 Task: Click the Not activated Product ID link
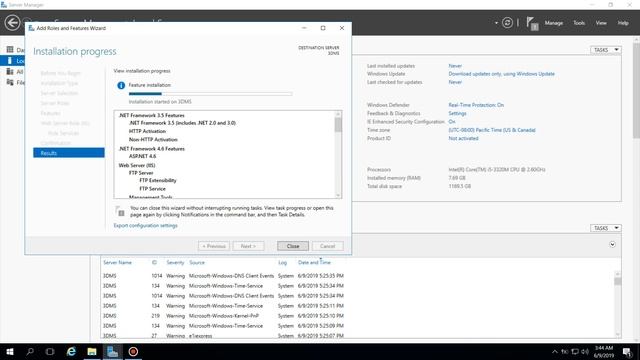(x=463, y=138)
